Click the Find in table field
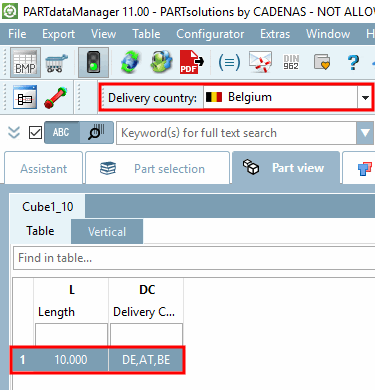375x390 pixels. tap(194, 258)
